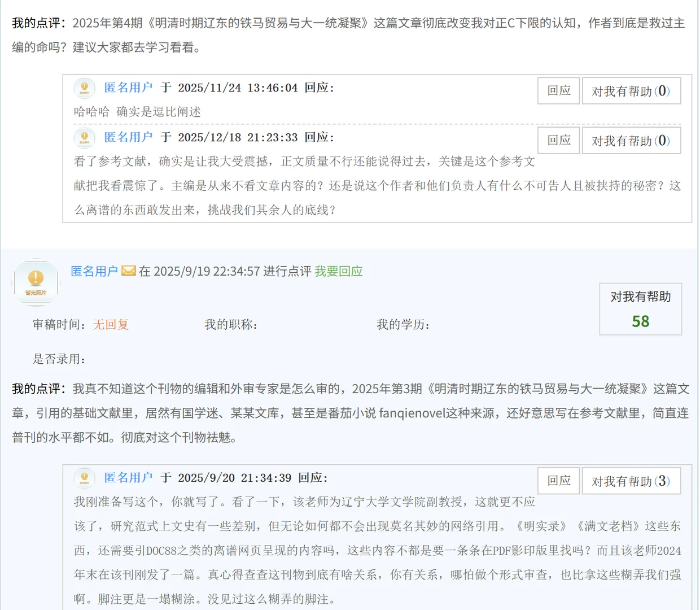Screen dimensions: 700x610
Task: Click 对我有帮助(0) on the 12/18 reply
Action: click(631, 140)
